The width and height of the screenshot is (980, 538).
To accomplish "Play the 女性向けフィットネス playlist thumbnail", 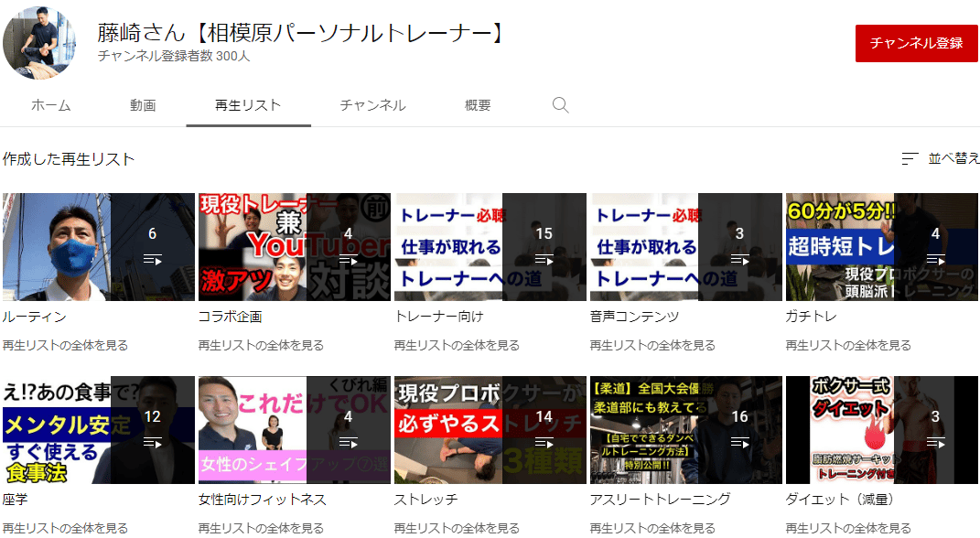I will tap(295, 430).
